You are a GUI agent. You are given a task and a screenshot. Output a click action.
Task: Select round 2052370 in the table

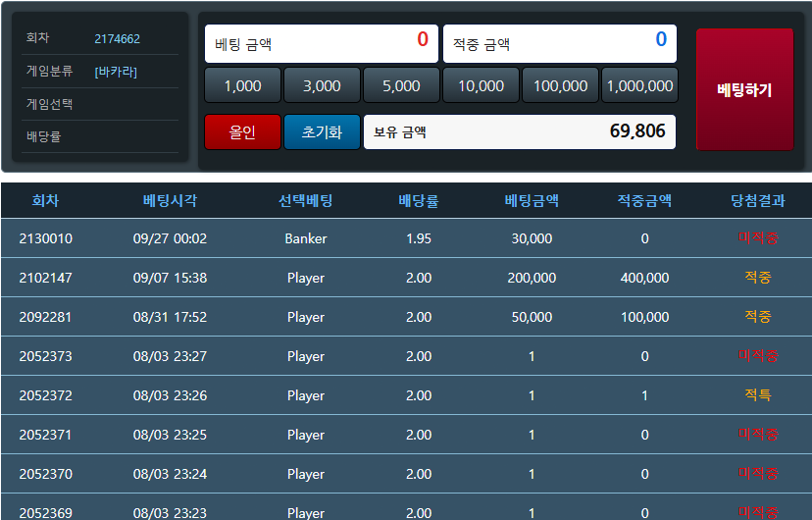click(x=45, y=474)
